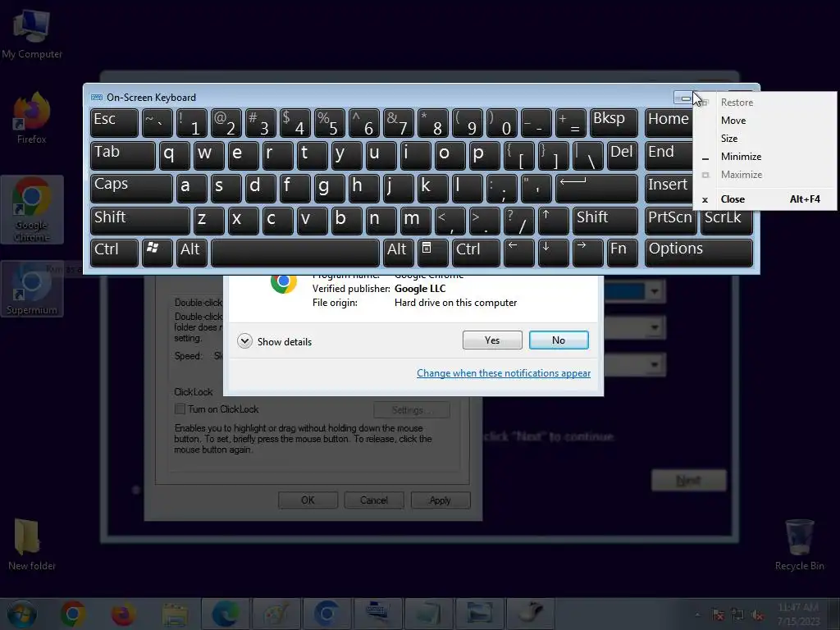Viewport: 840px width, 630px height.
Task: Expand Show details in the UAC dialog
Action: [274, 341]
